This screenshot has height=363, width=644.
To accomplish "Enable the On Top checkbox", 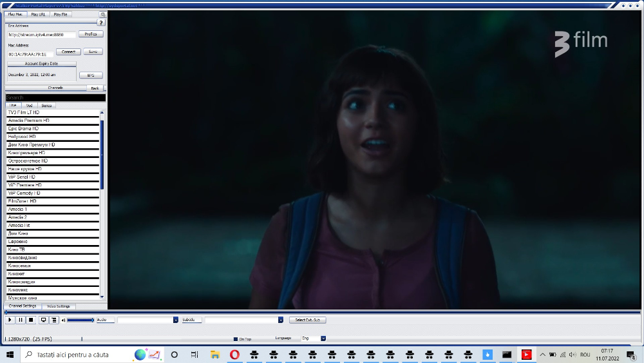I will tap(236, 339).
